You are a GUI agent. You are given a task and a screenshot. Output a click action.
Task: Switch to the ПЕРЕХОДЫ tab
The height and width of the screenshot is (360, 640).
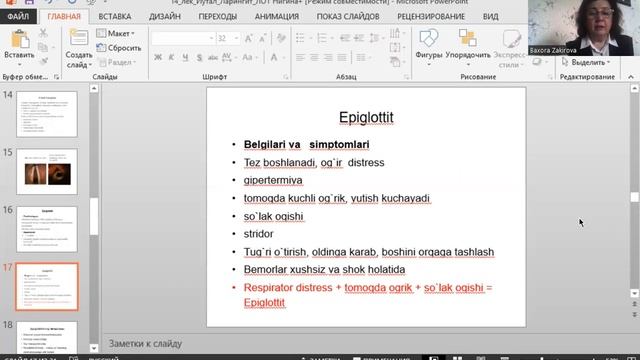(x=218, y=17)
